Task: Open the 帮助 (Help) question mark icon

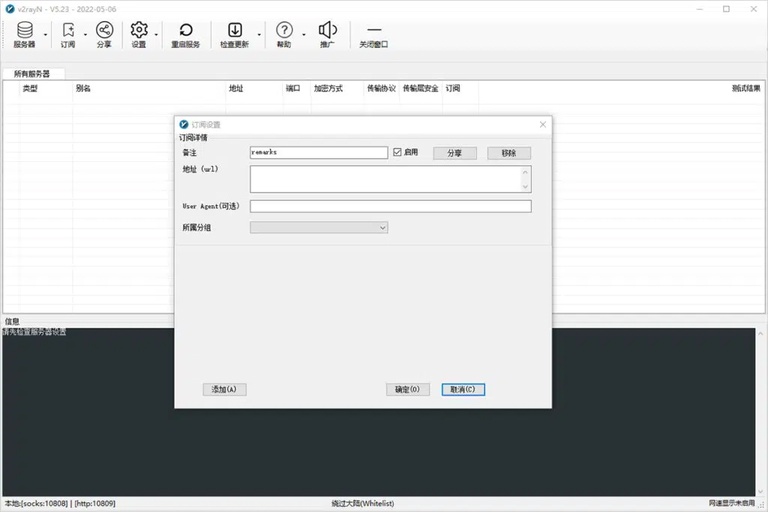Action: 284,34
